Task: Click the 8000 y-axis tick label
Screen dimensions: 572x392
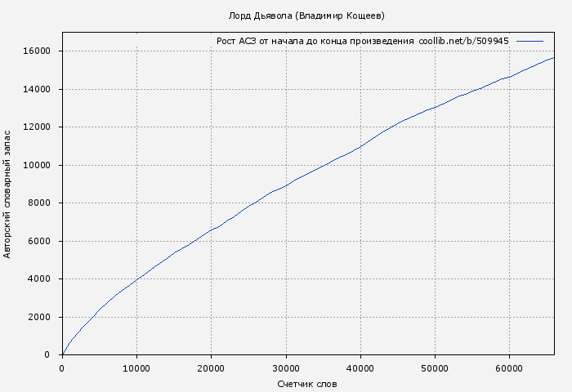Action: click(40, 203)
